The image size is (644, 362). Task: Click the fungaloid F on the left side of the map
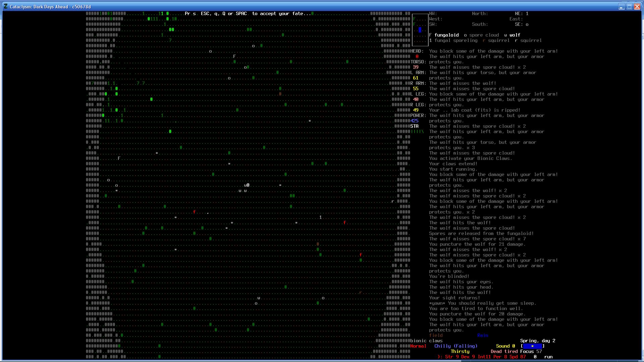[119, 158]
